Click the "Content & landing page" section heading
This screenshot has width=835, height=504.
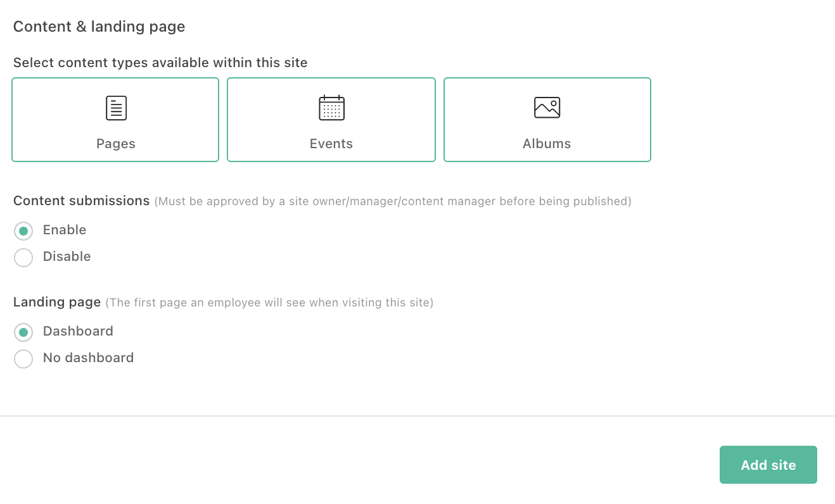coord(99,27)
